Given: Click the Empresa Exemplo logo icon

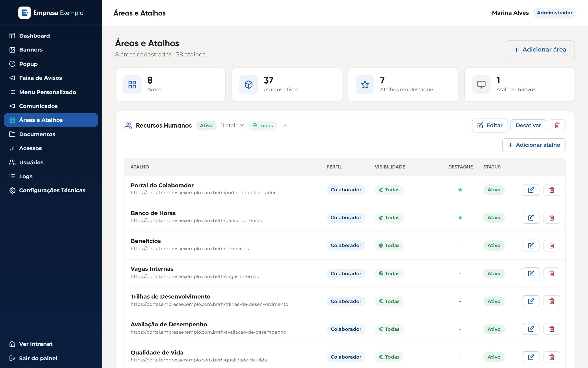Looking at the screenshot, I should pos(24,13).
